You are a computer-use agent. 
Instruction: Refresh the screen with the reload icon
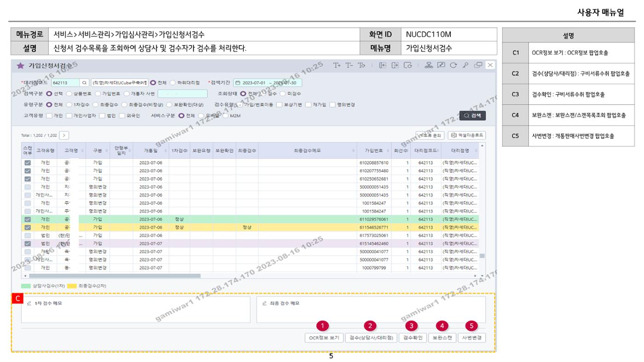pyautogui.click(x=454, y=65)
